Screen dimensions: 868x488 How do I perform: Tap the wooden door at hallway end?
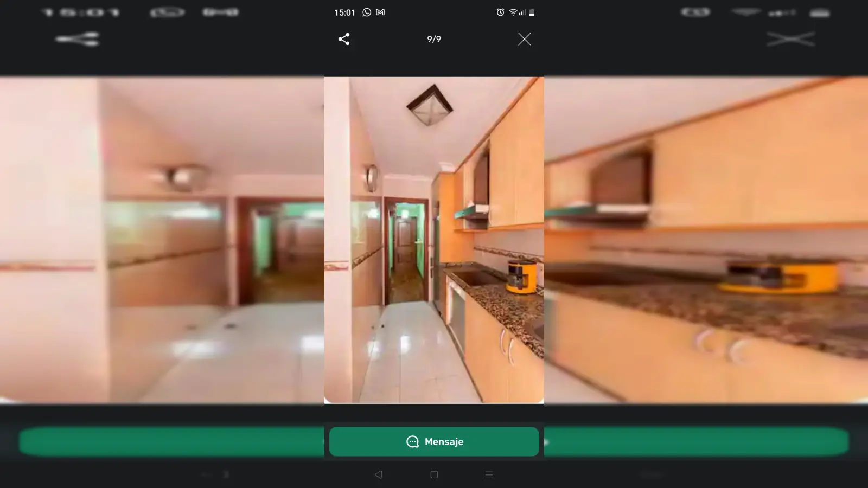click(x=405, y=244)
